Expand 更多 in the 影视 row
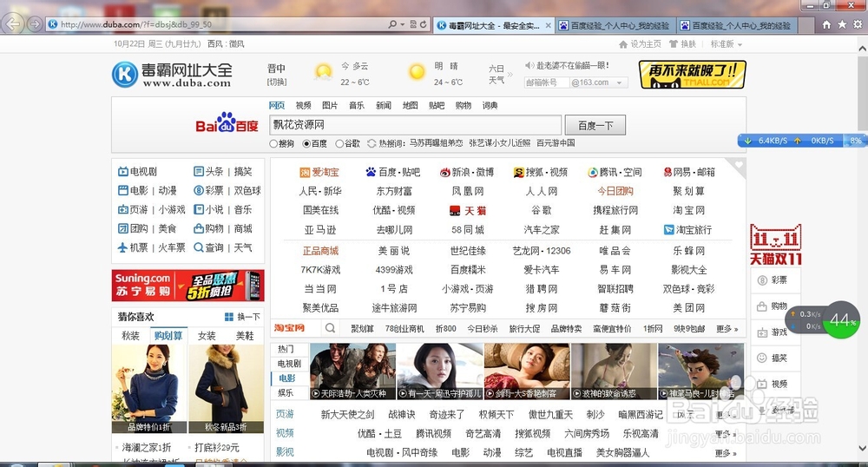868x467 pixels. point(726,453)
